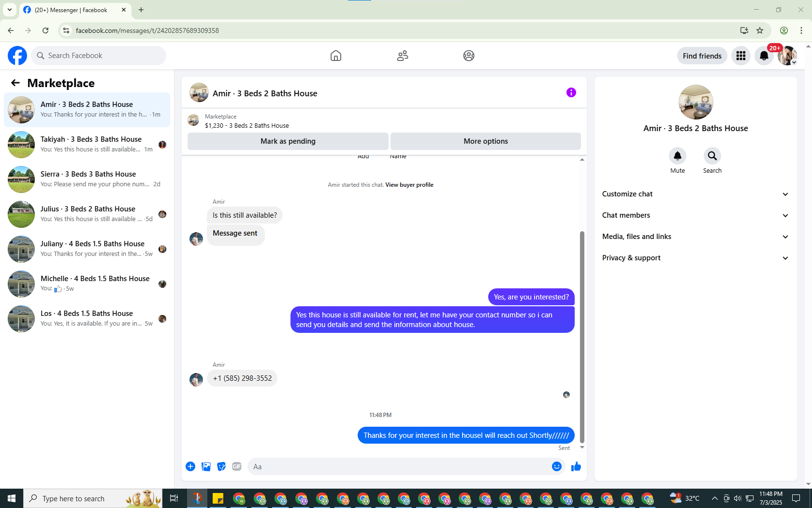Click Find friends button
This screenshot has height=508, width=812.
pyautogui.click(x=702, y=56)
